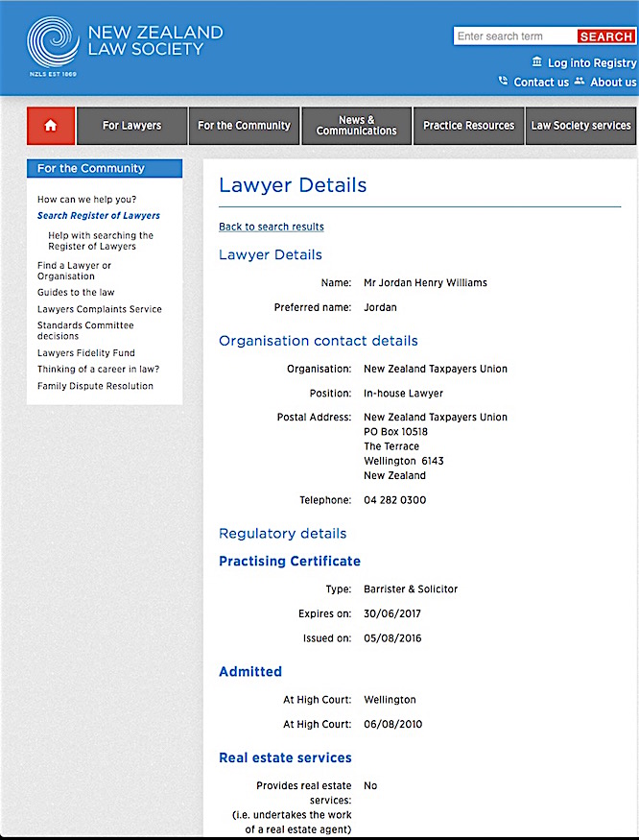This screenshot has width=639, height=840.
Task: Focus the Enter search term field
Action: tap(515, 36)
